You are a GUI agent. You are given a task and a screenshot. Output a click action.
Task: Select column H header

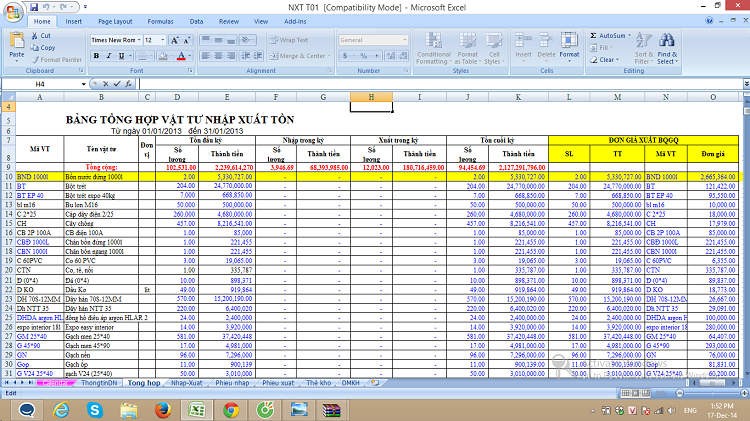(371, 97)
